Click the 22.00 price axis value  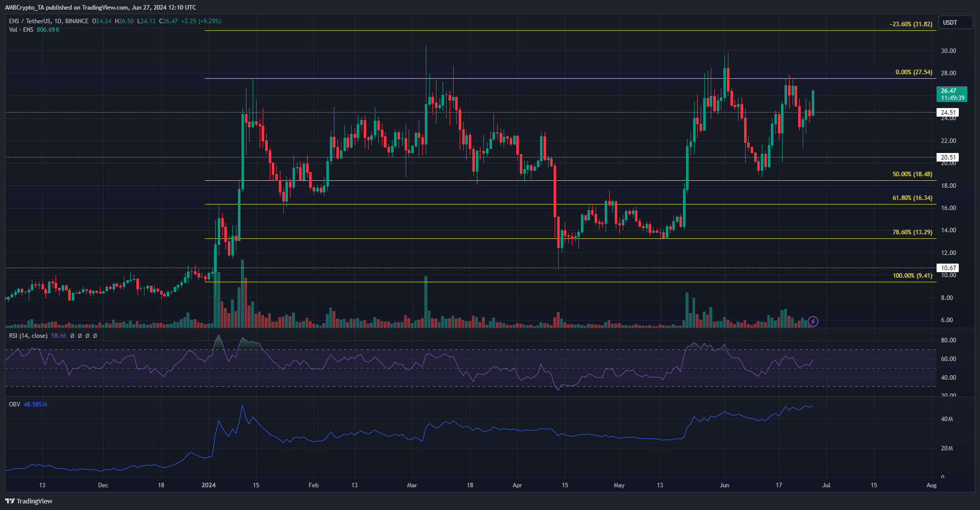[948, 141]
